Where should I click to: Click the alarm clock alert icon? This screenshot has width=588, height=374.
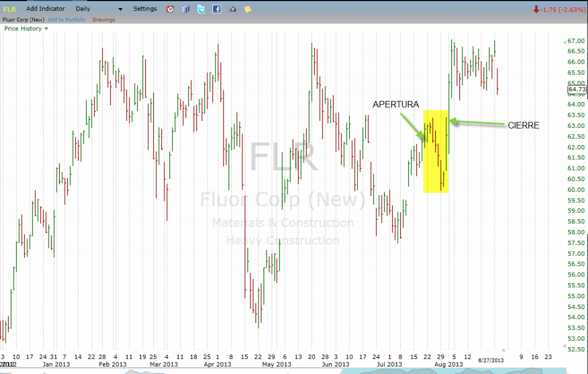[170, 9]
